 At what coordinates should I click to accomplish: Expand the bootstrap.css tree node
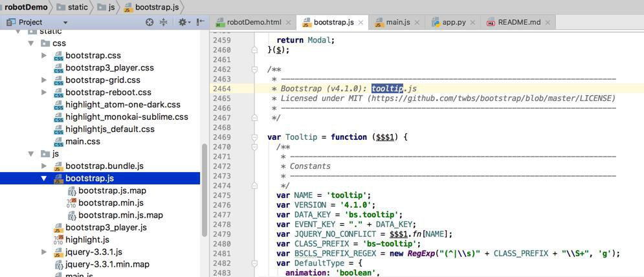click(x=45, y=56)
